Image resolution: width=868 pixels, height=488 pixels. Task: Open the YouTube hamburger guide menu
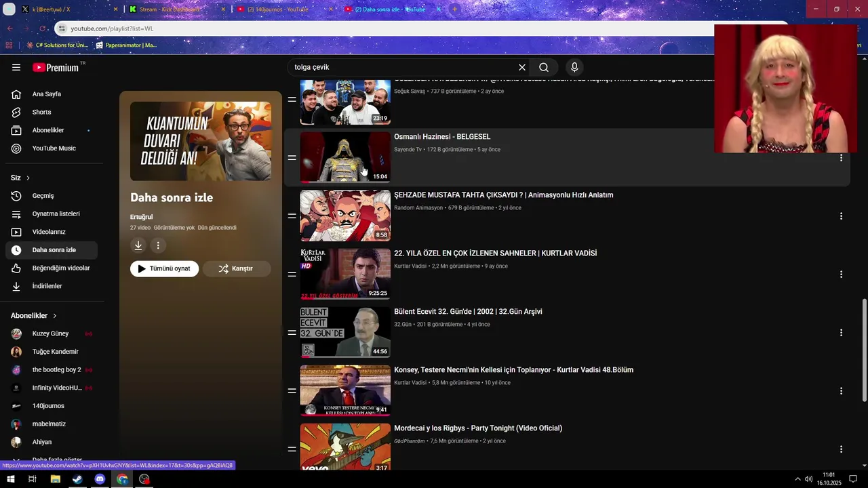point(16,67)
